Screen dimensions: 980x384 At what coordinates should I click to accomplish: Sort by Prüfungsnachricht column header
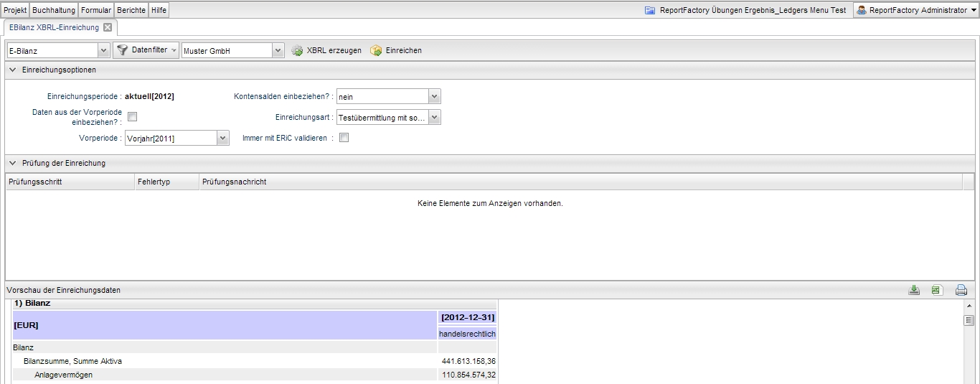580,182
